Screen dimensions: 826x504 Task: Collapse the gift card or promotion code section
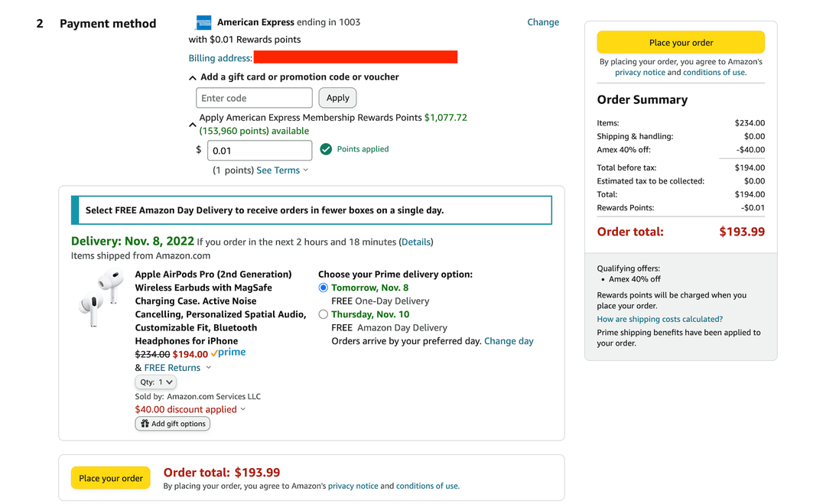[193, 76]
